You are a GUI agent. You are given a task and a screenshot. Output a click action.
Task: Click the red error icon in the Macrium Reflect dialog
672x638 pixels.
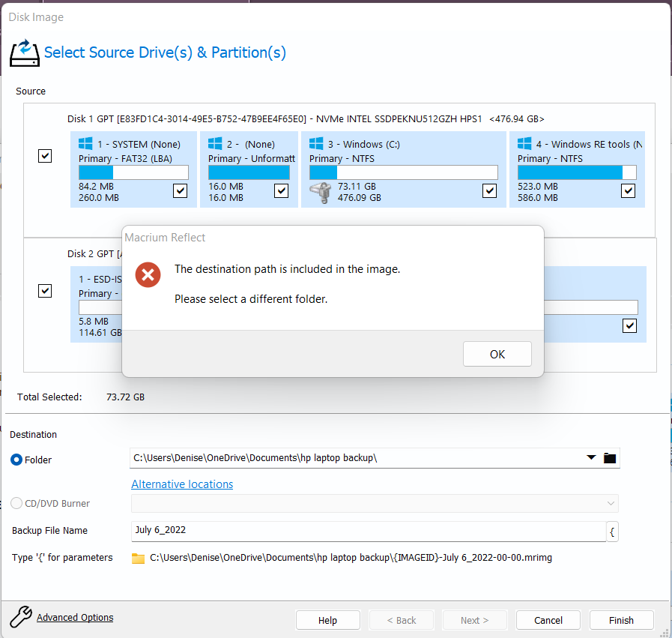148,275
